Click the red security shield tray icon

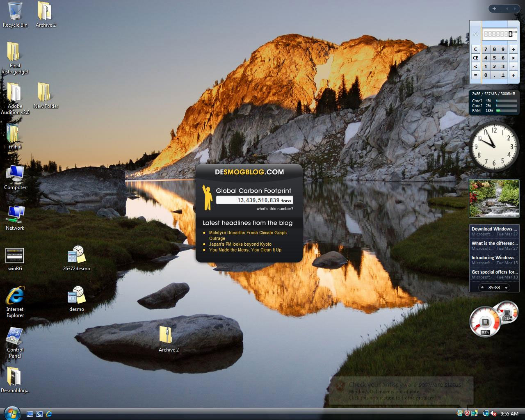[467, 413]
